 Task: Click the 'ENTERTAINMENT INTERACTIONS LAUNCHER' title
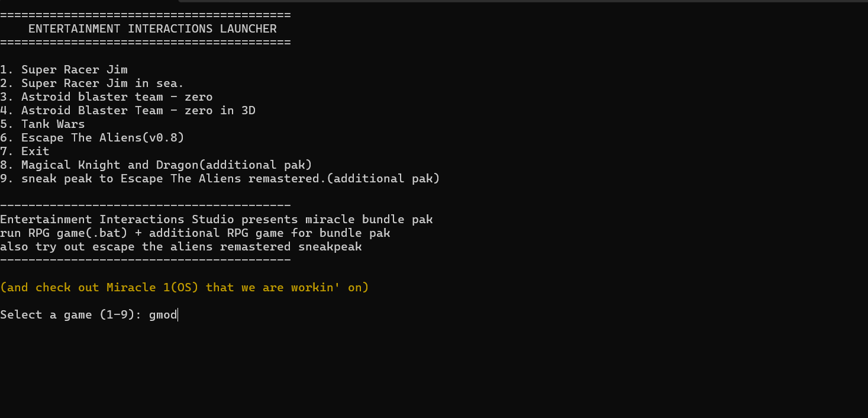(x=153, y=28)
